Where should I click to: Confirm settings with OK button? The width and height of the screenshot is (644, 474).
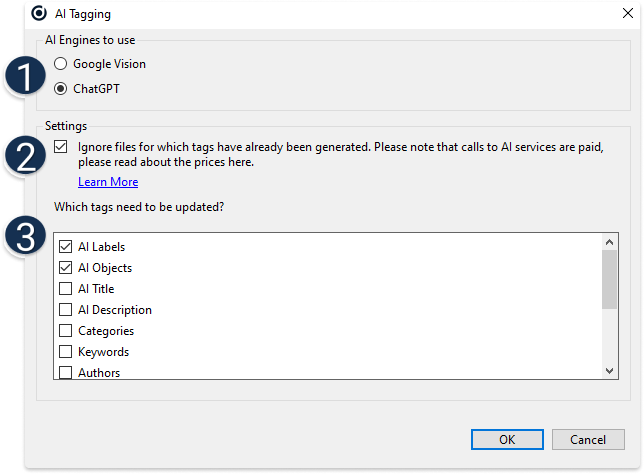(507, 439)
